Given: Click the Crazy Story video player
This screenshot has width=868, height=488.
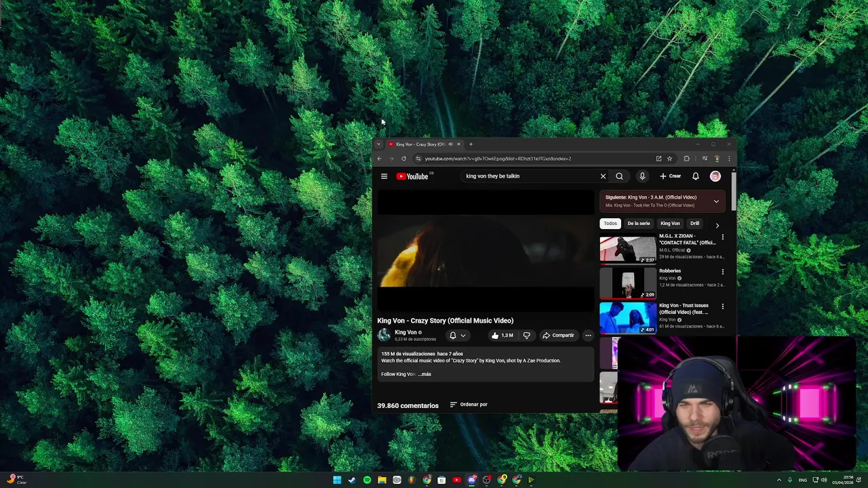Looking at the screenshot, I should 486,250.
